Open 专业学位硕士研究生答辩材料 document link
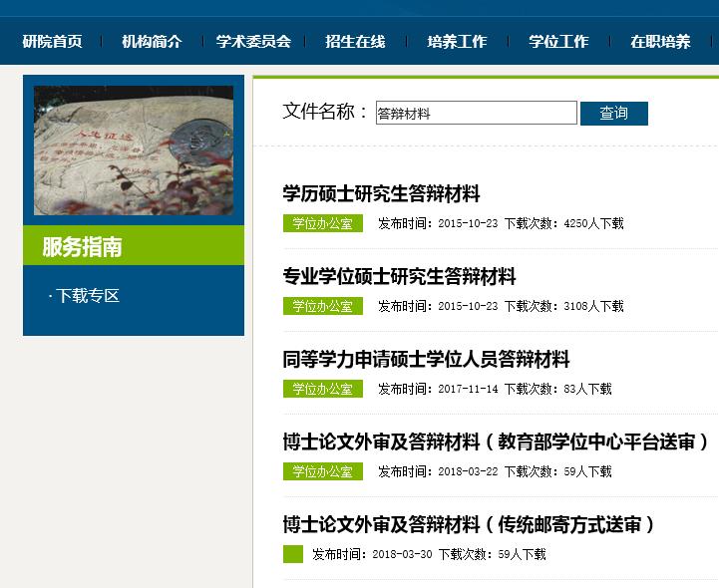The height and width of the screenshot is (588, 719). pyautogui.click(x=399, y=276)
